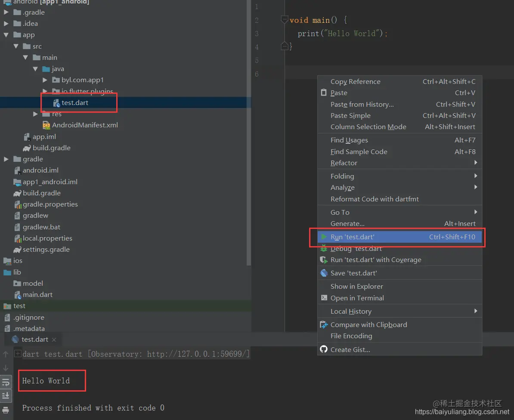Image resolution: width=514 pixels, height=420 pixels.
Task: Select the lib folder
Action: coord(12,272)
